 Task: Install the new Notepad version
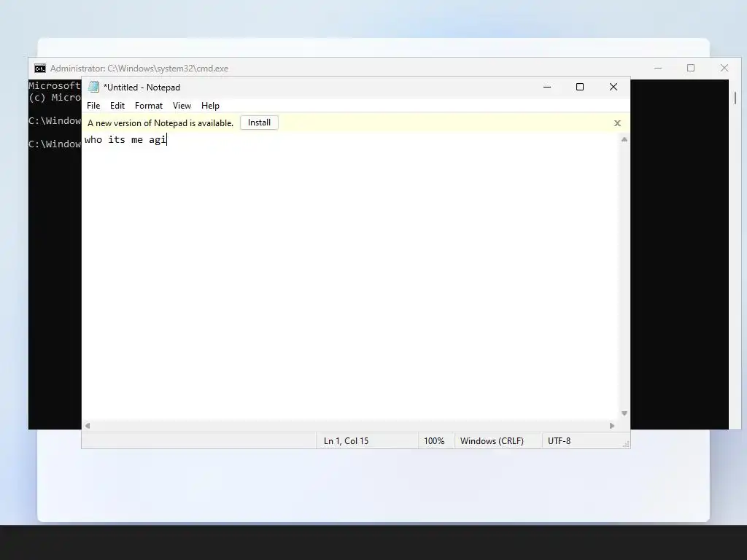[x=259, y=122]
